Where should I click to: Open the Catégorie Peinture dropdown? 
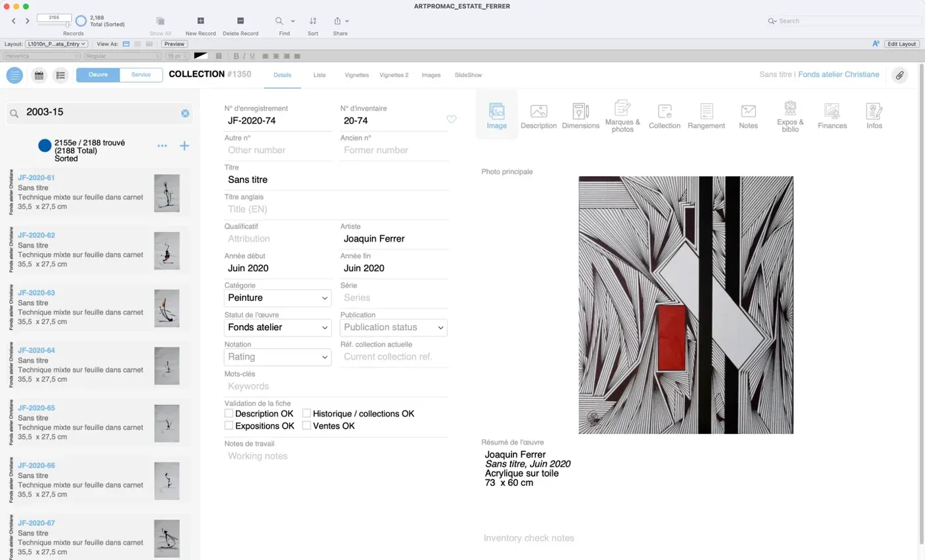pyautogui.click(x=277, y=298)
